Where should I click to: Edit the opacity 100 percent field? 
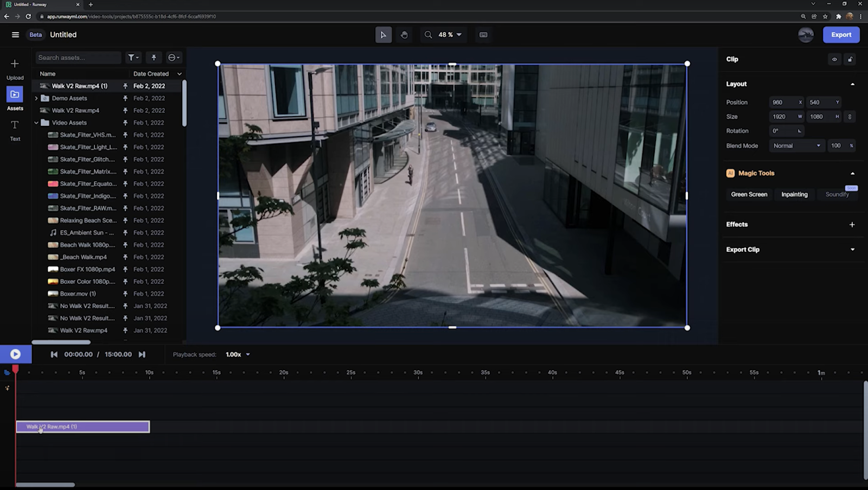pos(841,145)
